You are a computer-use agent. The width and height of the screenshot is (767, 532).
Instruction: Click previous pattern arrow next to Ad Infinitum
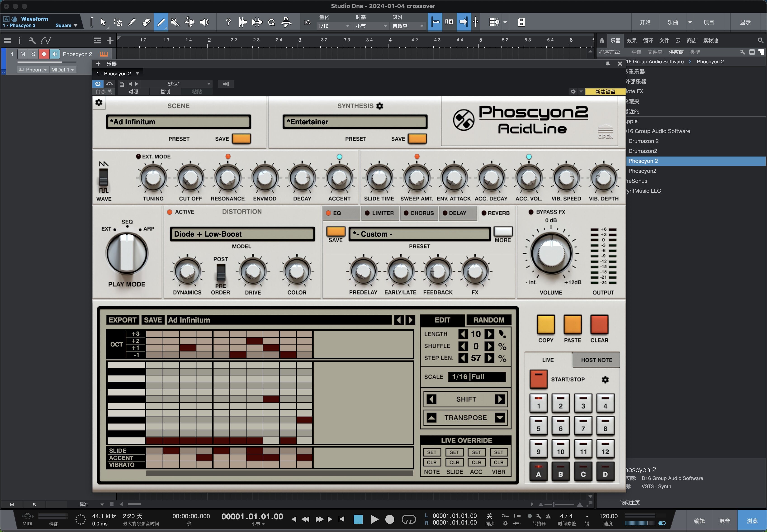[x=398, y=320]
